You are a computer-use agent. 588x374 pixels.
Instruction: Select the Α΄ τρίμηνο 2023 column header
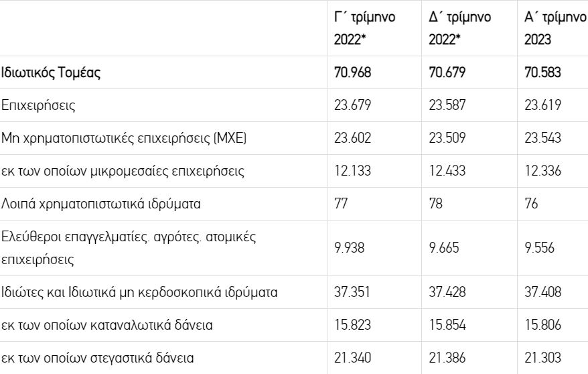[556, 28]
